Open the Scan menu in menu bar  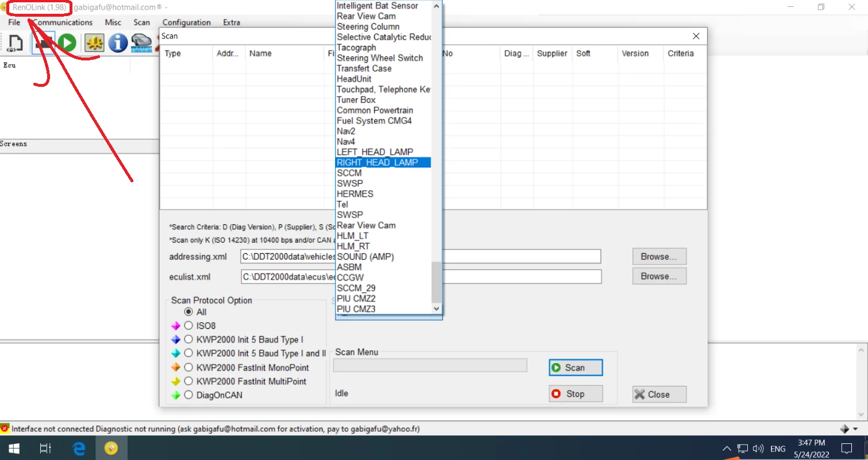[x=141, y=22]
